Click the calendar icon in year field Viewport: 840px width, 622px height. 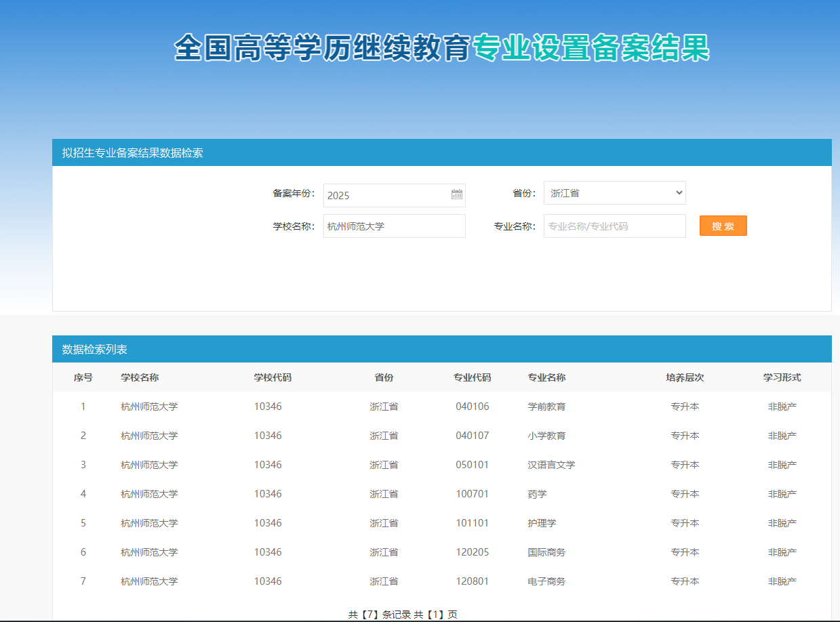(x=457, y=195)
